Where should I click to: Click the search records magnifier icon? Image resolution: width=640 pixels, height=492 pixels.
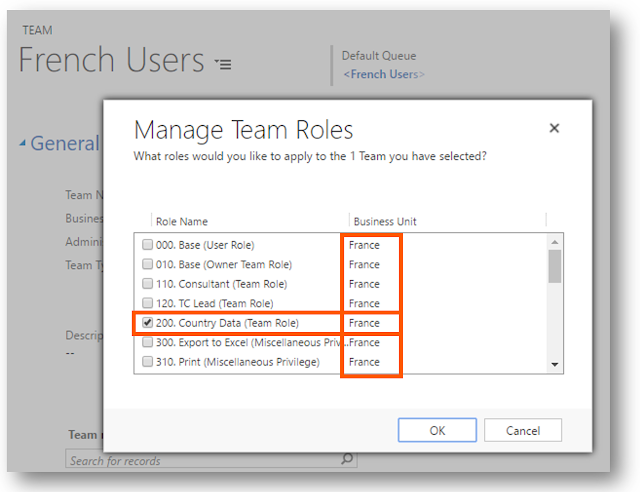pos(347,459)
